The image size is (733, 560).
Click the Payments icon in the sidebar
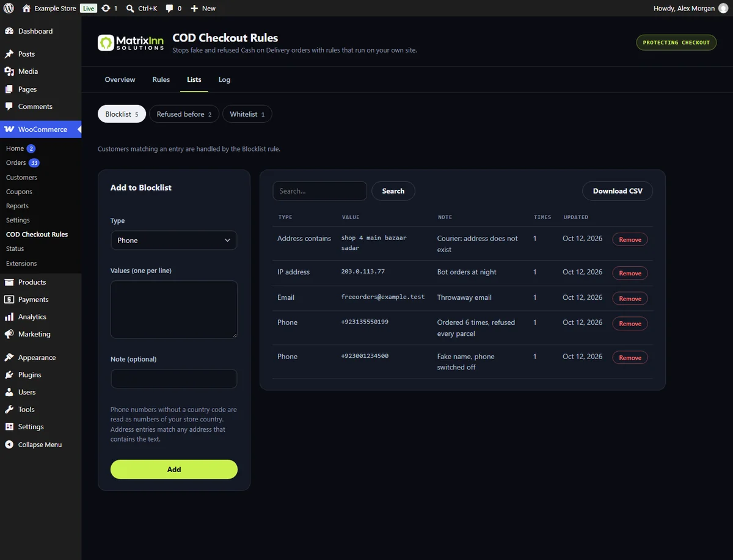pos(9,299)
